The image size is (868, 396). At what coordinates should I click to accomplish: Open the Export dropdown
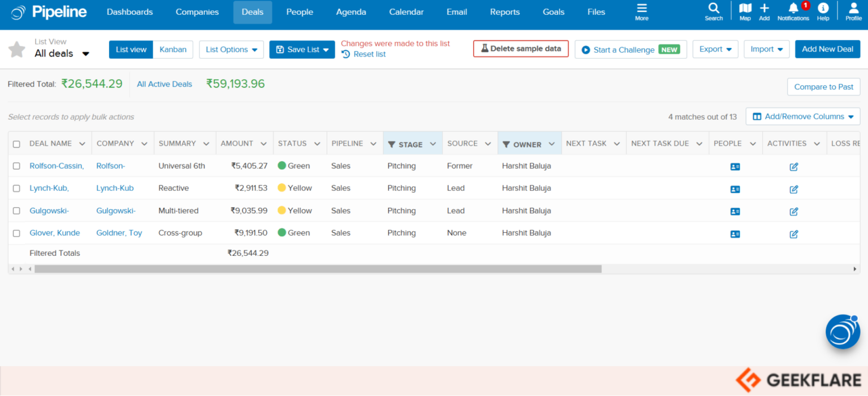[x=715, y=49]
